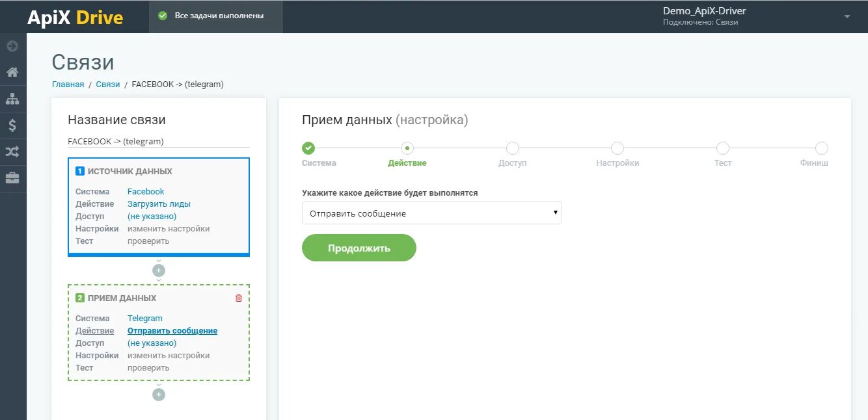Click the Связи page heading

tap(83, 62)
